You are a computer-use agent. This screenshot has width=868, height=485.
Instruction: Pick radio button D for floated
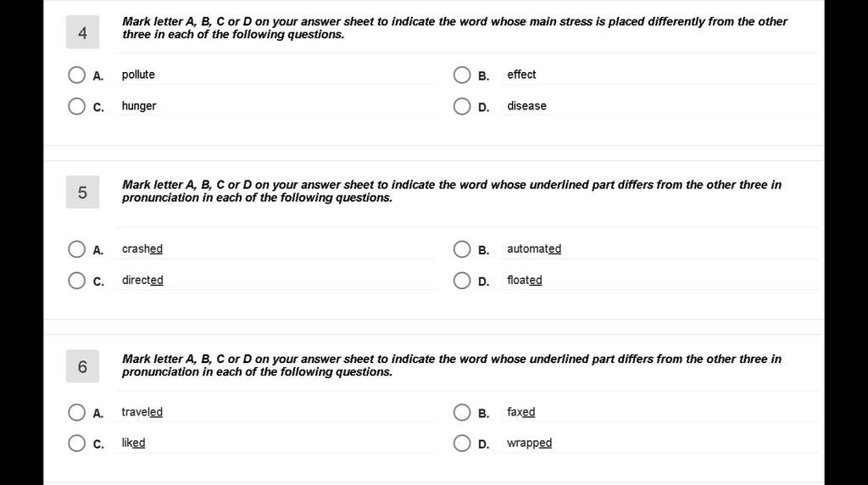coord(462,281)
